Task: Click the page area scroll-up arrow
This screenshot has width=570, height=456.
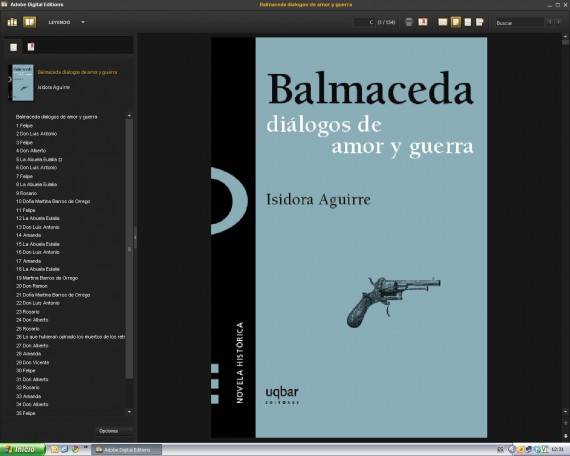Action: (565, 36)
